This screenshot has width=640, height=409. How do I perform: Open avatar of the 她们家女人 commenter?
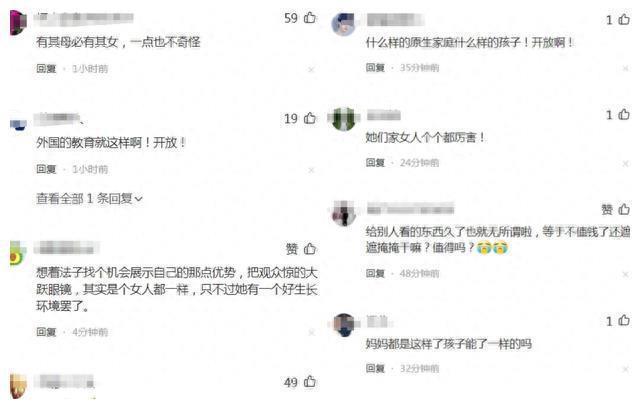(x=344, y=119)
